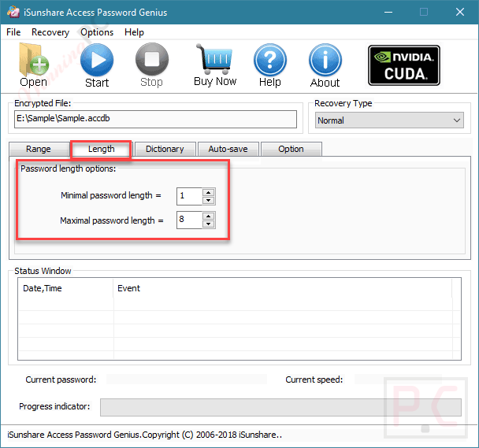Click the NVIDIA CUDA badge

(404, 65)
